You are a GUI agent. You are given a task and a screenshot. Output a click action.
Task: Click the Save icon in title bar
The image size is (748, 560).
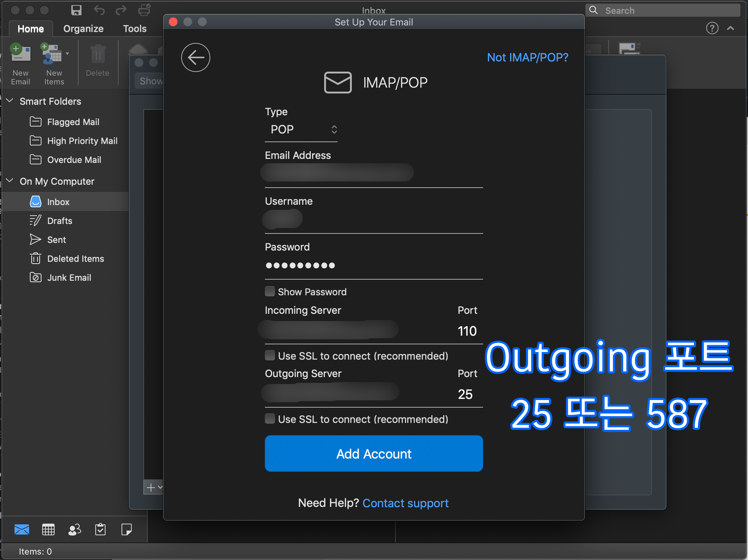[76, 10]
